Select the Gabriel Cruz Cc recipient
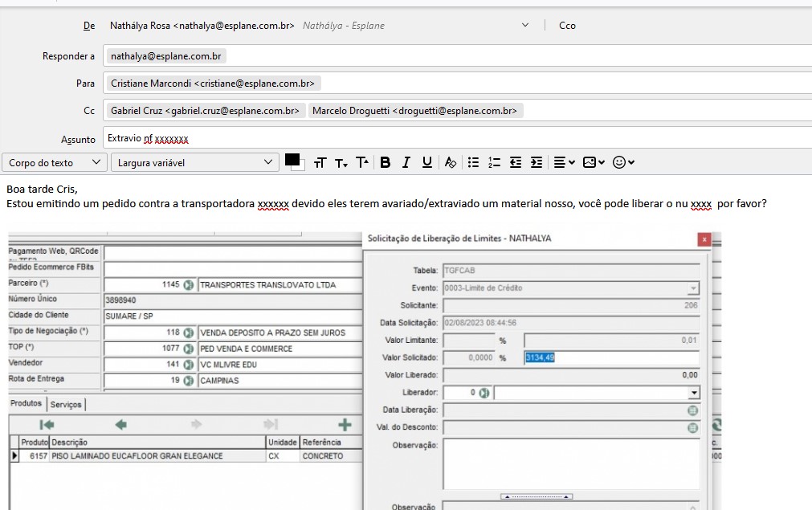 click(205, 111)
